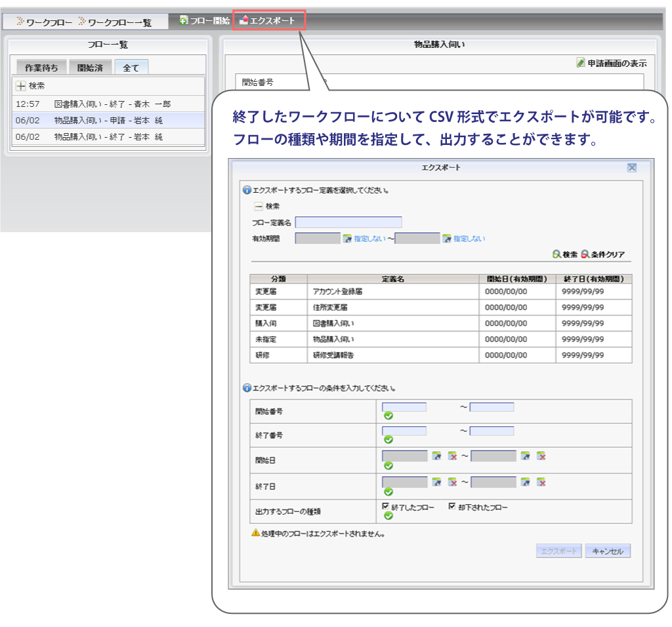Collapse the 検索 section in export dialog
Screen dimensions: 672x627
pyautogui.click(x=258, y=207)
